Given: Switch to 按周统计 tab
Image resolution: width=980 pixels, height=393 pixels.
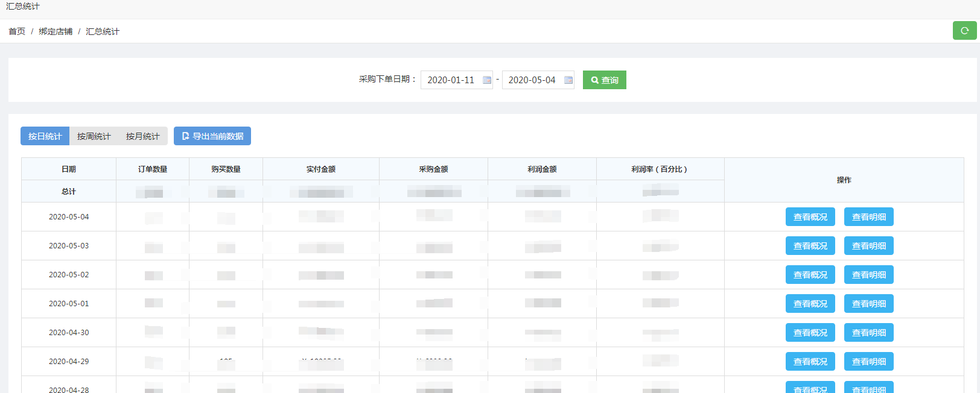Looking at the screenshot, I should coord(94,136).
